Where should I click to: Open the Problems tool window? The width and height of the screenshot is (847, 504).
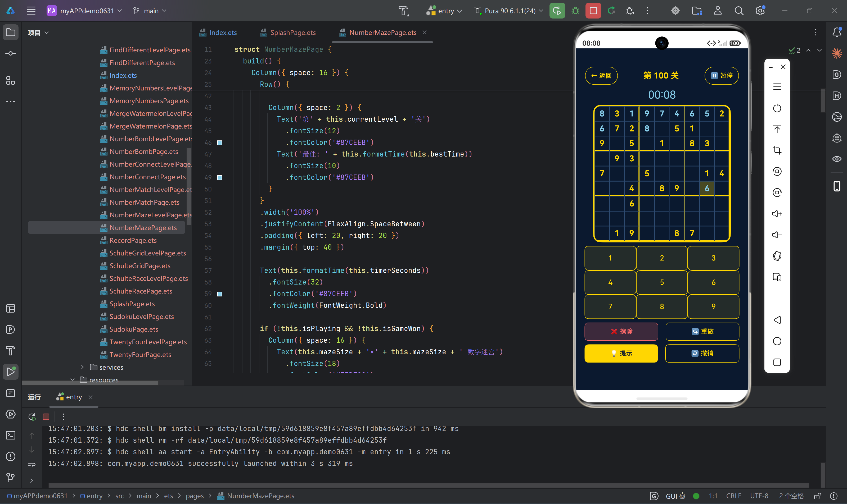[11, 456]
